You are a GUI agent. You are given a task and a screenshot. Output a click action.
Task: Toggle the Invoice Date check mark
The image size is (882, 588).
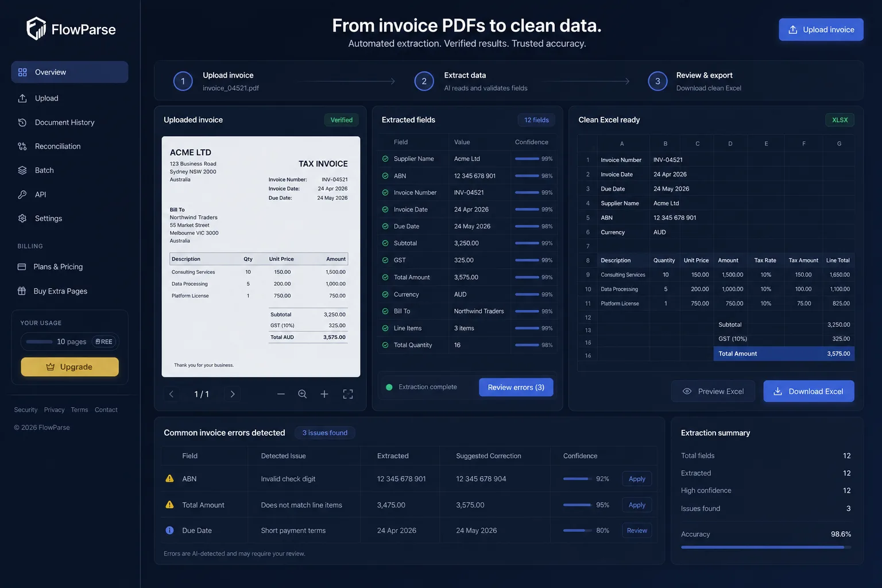pyautogui.click(x=385, y=210)
